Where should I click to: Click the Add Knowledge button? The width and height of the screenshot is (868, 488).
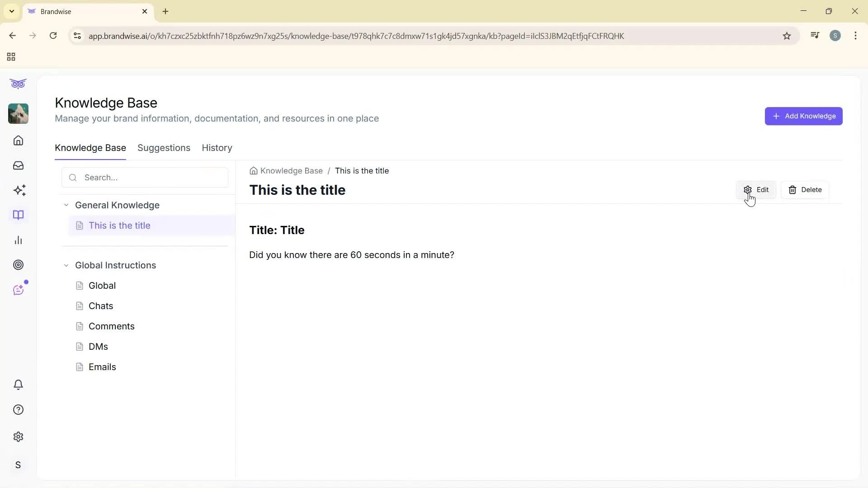point(804,116)
